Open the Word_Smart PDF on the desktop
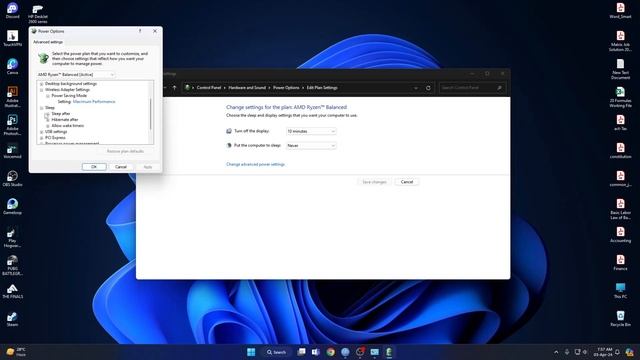Image resolution: width=640 pixels, height=360 pixels. click(x=620, y=11)
